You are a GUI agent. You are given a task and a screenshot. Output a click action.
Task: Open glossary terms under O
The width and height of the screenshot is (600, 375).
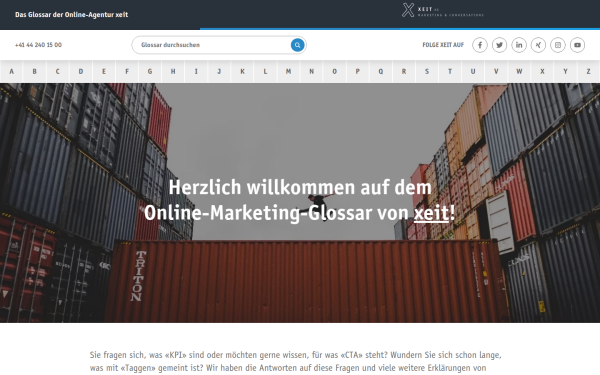tap(334, 71)
